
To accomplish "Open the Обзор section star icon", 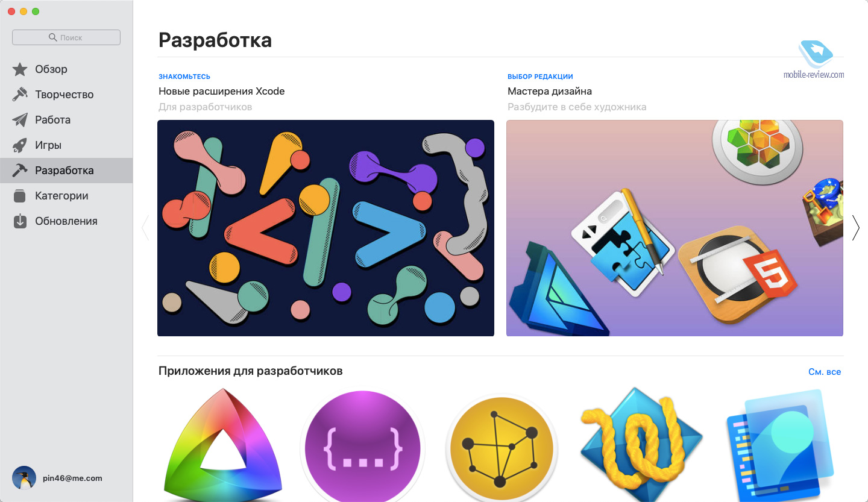I will [20, 69].
